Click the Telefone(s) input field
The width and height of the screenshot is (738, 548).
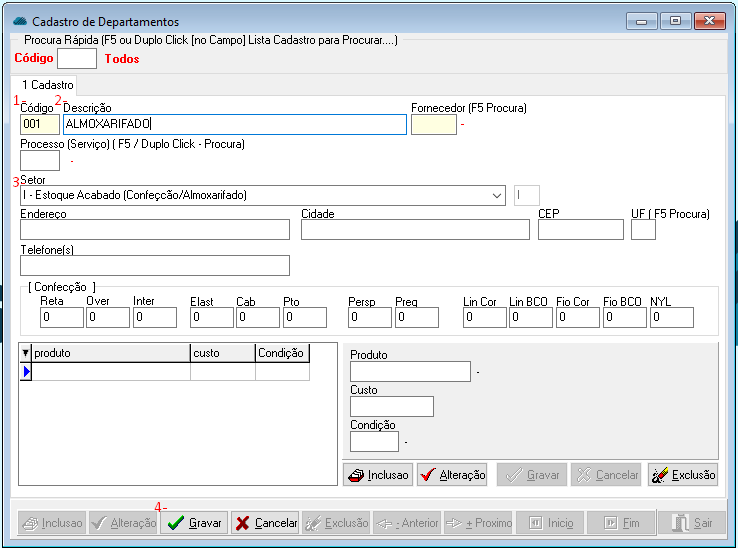(x=154, y=265)
